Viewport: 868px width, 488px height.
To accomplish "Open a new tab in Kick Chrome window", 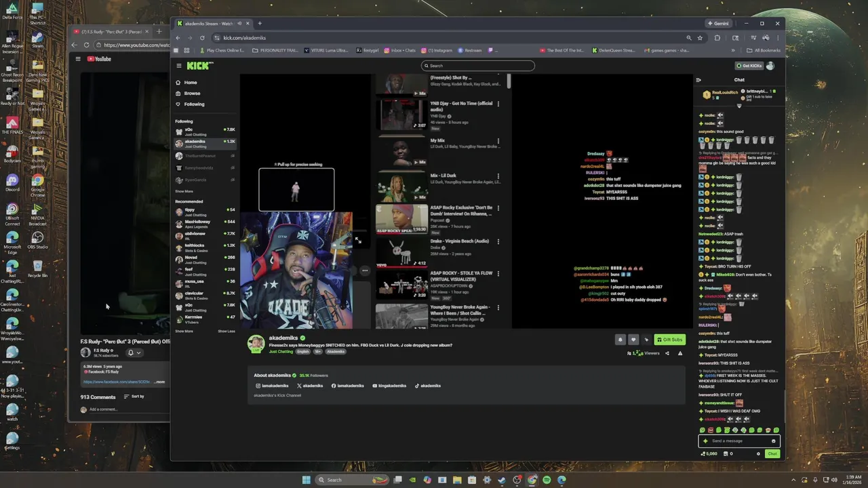I will coord(259,23).
